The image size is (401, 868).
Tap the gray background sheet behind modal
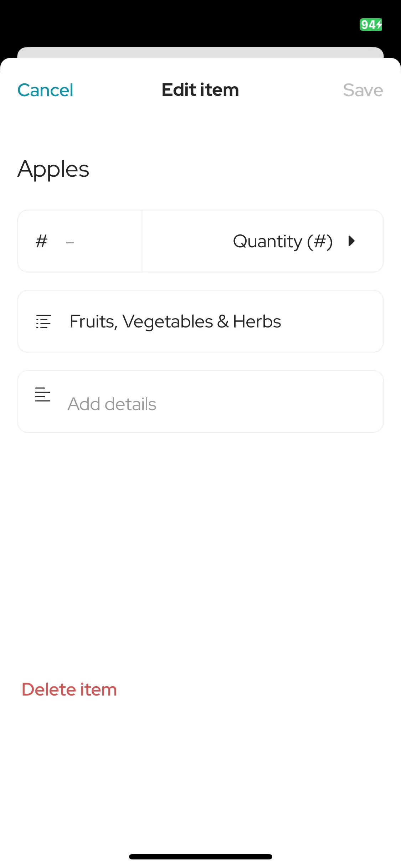point(200,52)
